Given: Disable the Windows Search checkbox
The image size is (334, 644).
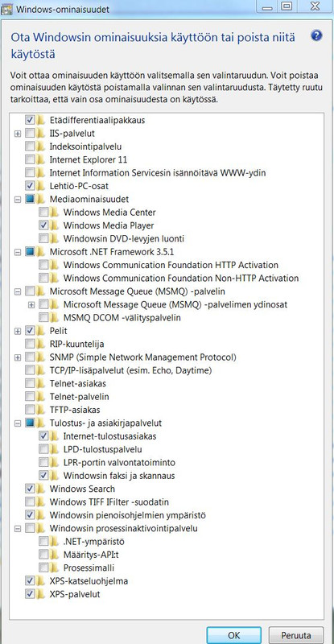Looking at the screenshot, I should pos(30,489).
